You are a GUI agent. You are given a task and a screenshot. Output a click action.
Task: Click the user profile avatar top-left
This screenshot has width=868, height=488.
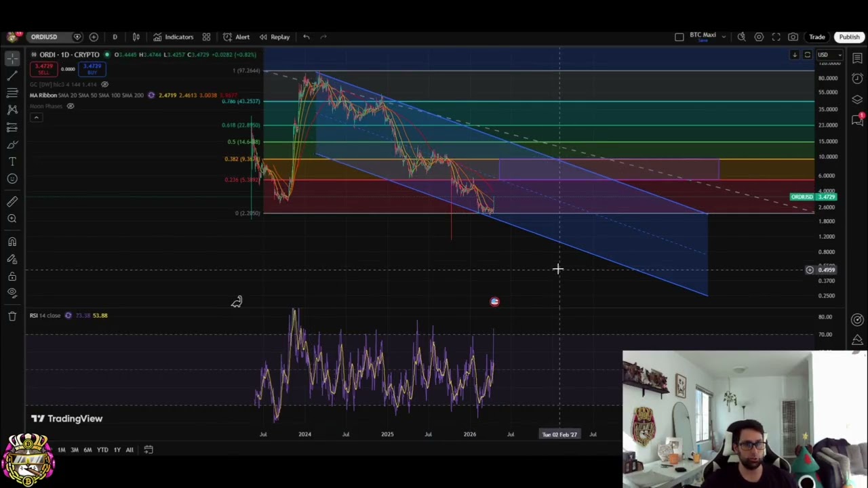[x=12, y=37]
